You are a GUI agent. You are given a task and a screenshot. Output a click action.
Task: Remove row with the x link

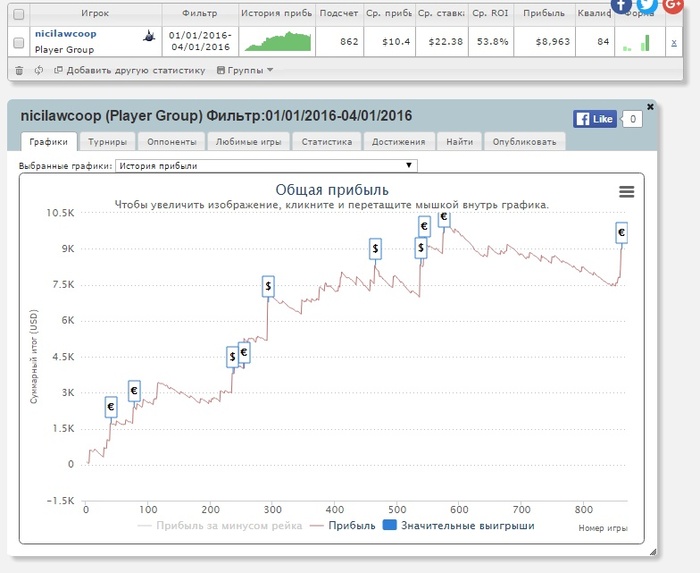point(674,42)
